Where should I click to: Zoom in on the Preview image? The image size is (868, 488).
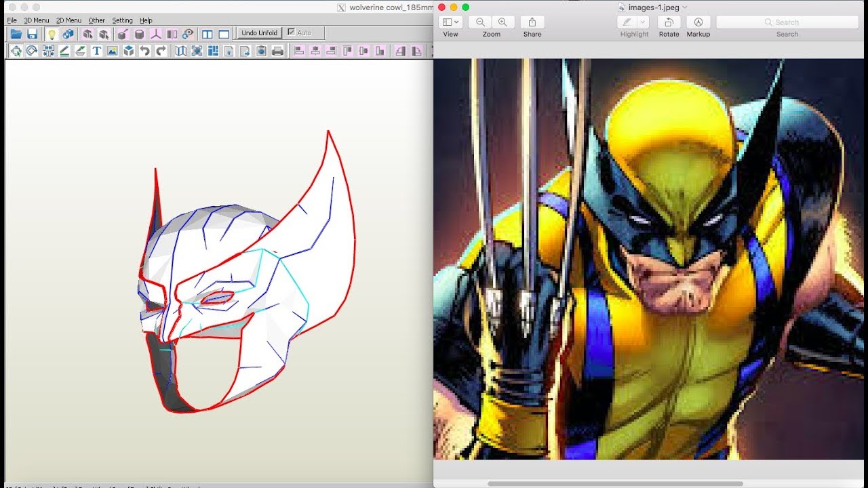502,22
